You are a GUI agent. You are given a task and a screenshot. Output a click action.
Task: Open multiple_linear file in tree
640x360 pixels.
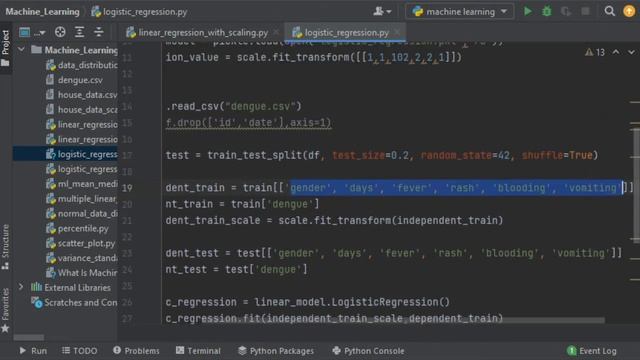[82, 198]
